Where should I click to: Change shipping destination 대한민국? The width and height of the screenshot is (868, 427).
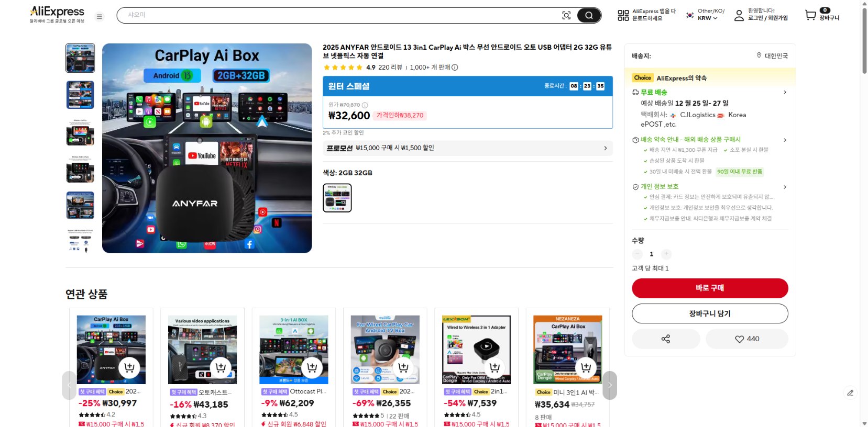coord(772,55)
